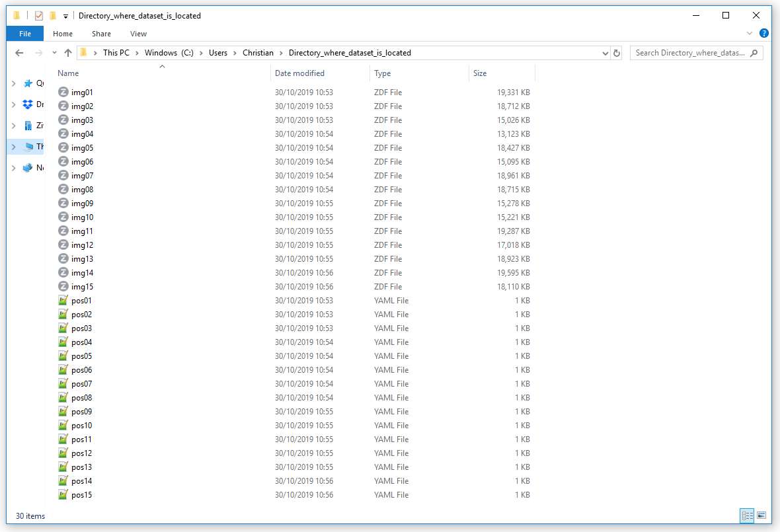Click the Back arrow navigation icon
Viewport: 780px width, 532px height.
tap(19, 53)
